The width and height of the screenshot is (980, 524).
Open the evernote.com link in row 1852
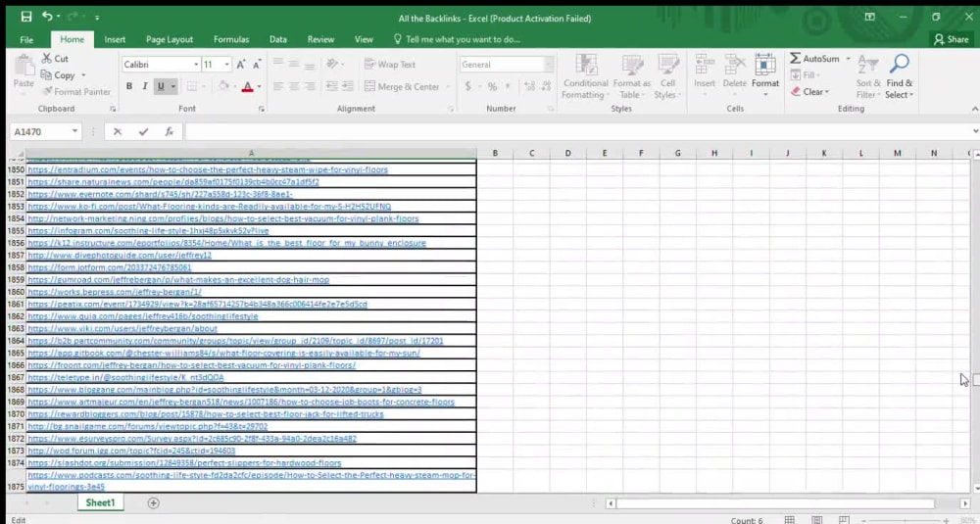[x=160, y=194]
